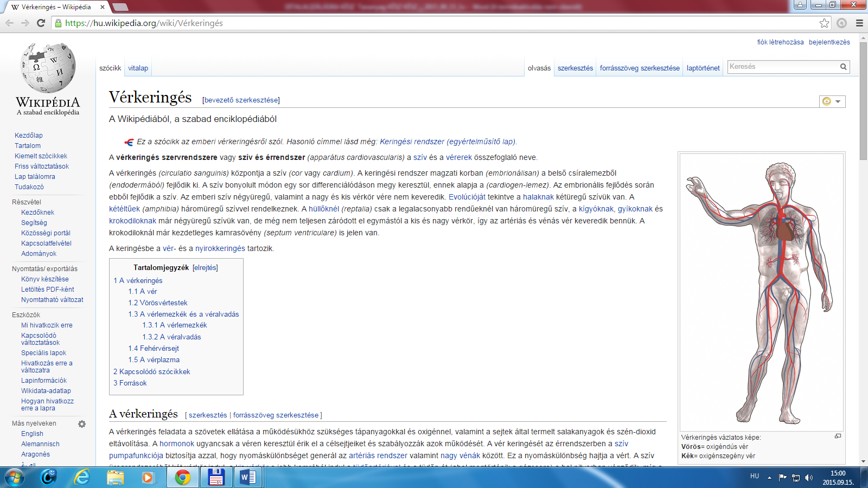Open the coordinates/indicator dropdown right of title
This screenshot has height=488, width=868.
832,101
